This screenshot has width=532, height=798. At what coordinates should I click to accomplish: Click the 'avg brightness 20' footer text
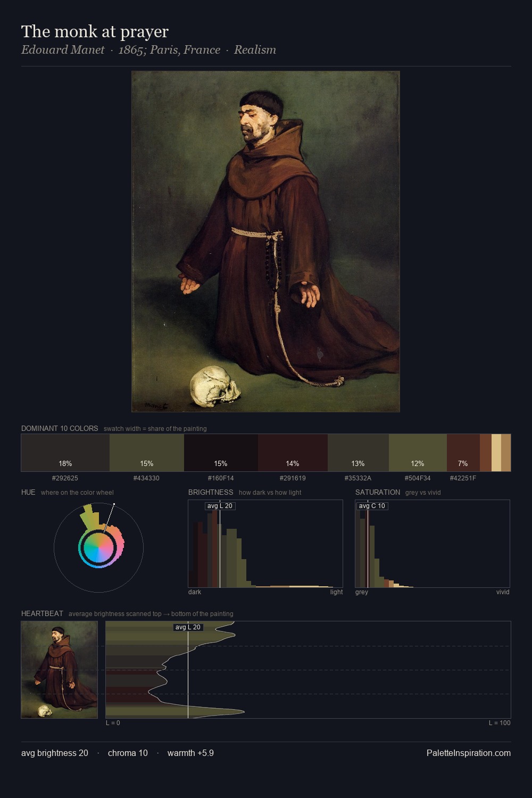click(55, 753)
